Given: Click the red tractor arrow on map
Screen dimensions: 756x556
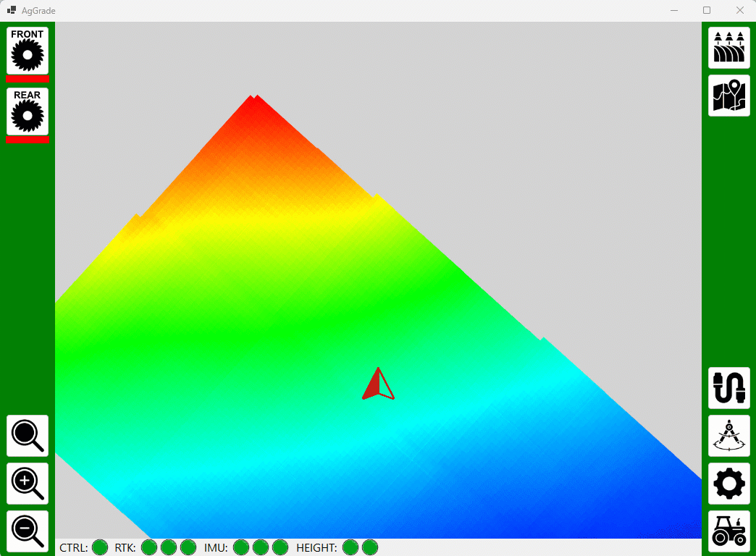Looking at the screenshot, I should click(x=377, y=386).
